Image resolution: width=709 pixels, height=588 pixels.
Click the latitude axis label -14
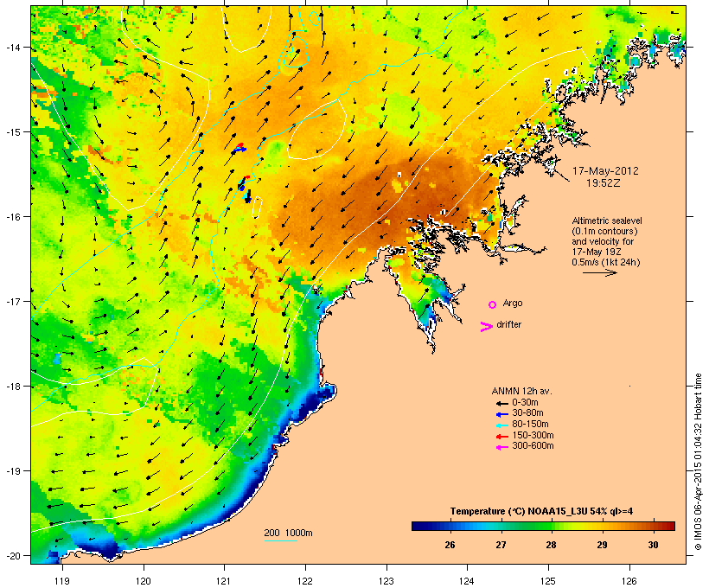pos(12,47)
